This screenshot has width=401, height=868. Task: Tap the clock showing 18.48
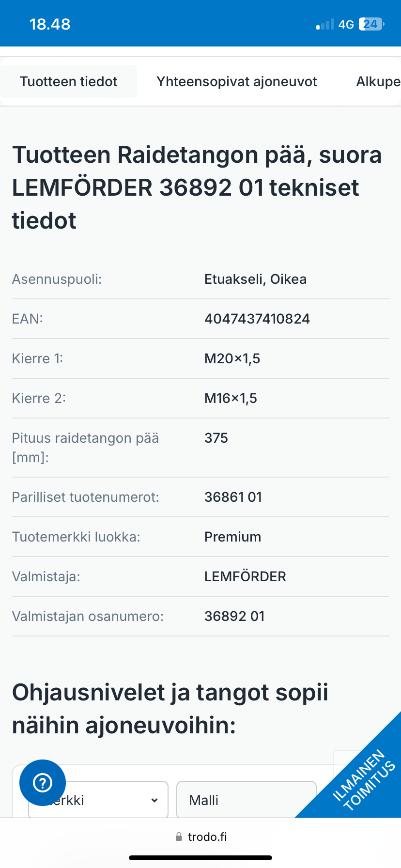(x=50, y=24)
